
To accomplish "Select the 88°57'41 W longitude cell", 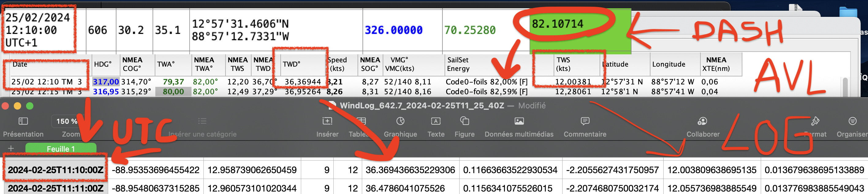I will (x=672, y=91).
